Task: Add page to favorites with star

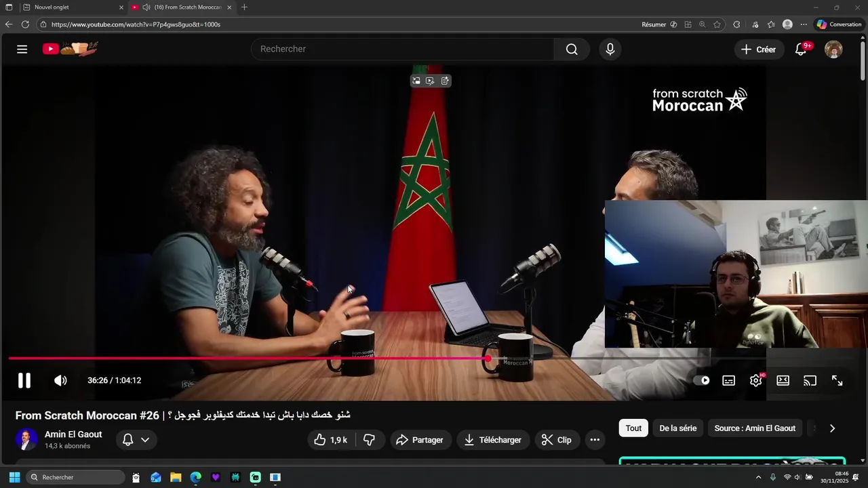Action: point(717,24)
